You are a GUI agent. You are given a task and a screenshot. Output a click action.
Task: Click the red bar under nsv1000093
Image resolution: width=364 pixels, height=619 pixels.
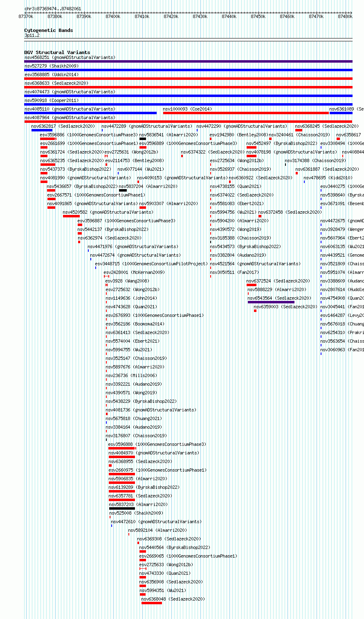pos(246,113)
